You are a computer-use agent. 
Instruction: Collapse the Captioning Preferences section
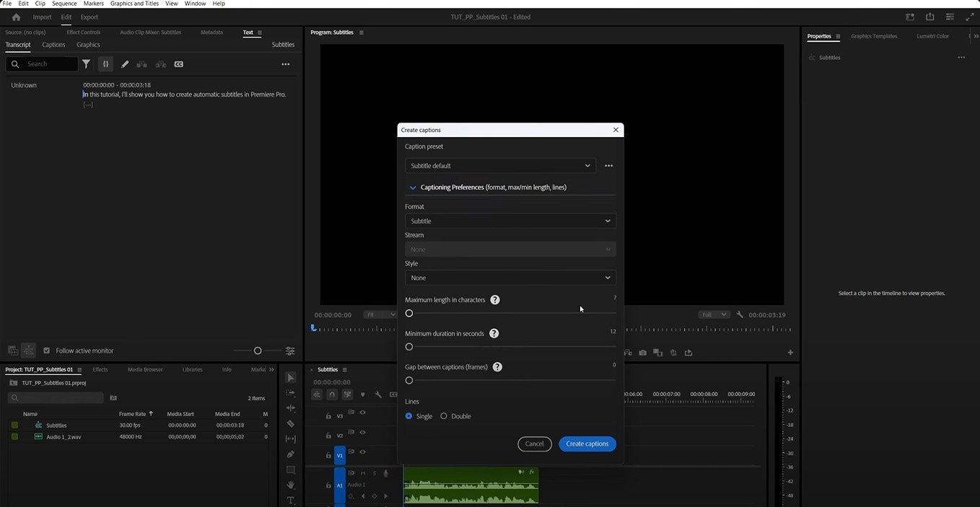413,188
